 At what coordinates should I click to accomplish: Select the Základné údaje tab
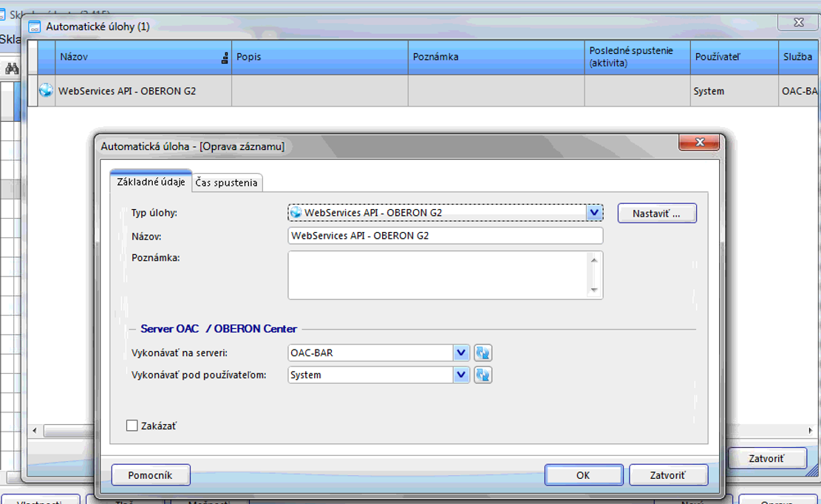(x=151, y=182)
